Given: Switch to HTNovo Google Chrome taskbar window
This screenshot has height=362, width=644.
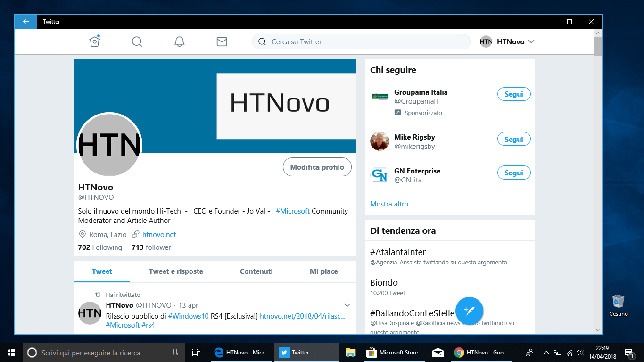Looking at the screenshot, I should 481,352.
